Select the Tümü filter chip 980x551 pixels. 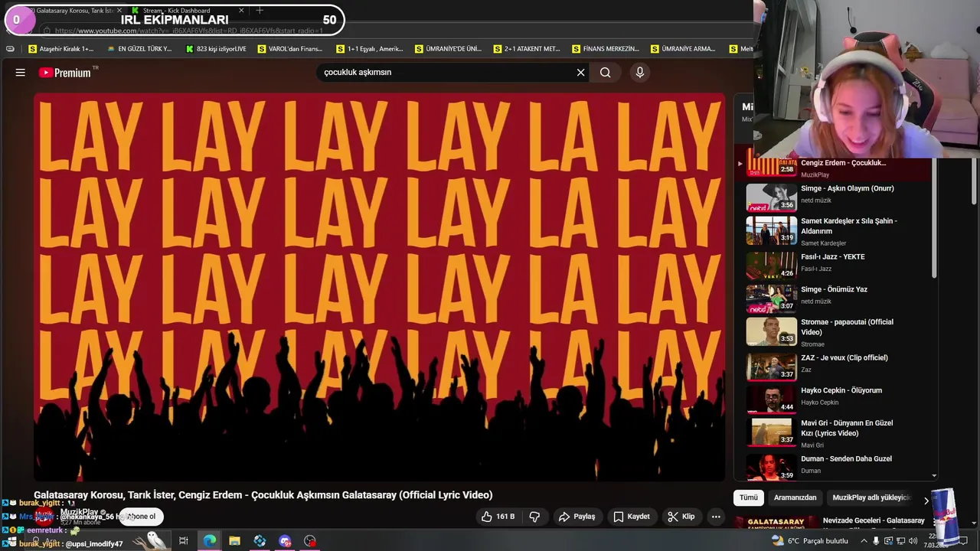tap(749, 497)
